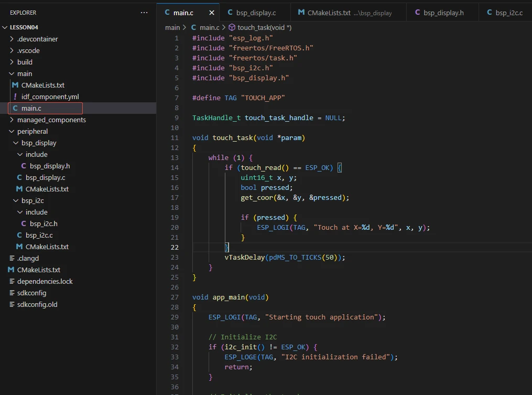
Task: Open the CMakeLists.txt editor tab
Action: pos(329,13)
